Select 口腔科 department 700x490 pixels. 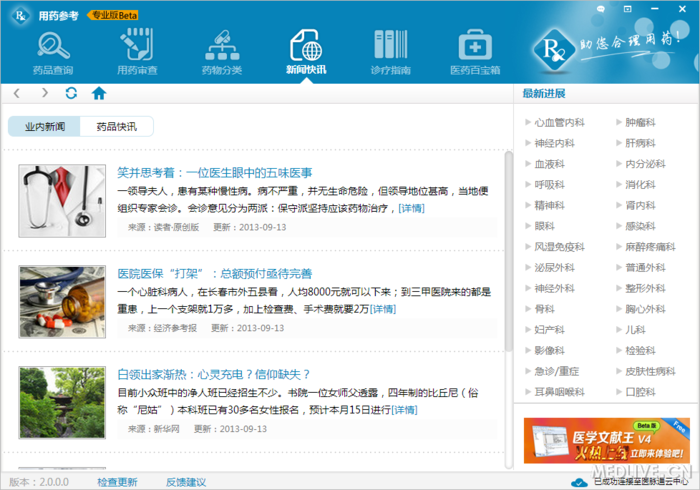coord(636,392)
